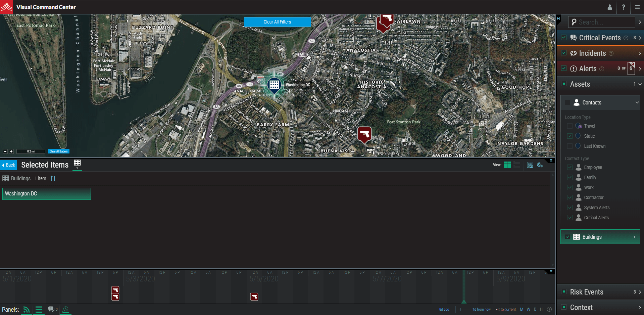
Task: Click the Clear All Filters button
Action: 277,22
